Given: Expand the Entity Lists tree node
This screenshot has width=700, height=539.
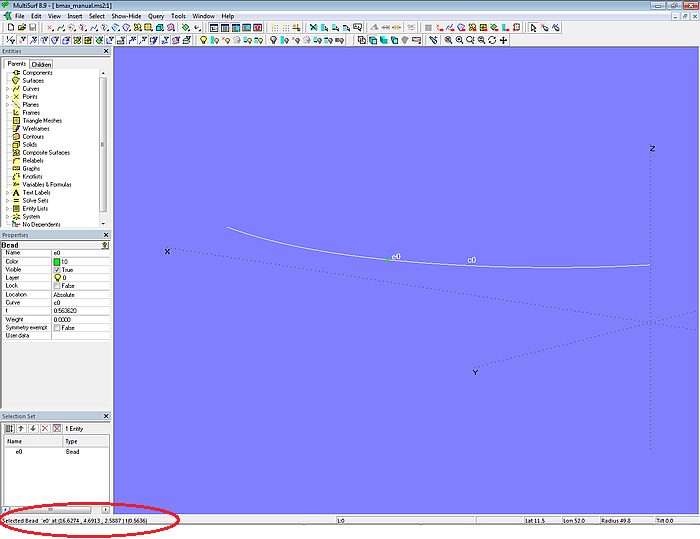Looking at the screenshot, I should click(x=7, y=209).
